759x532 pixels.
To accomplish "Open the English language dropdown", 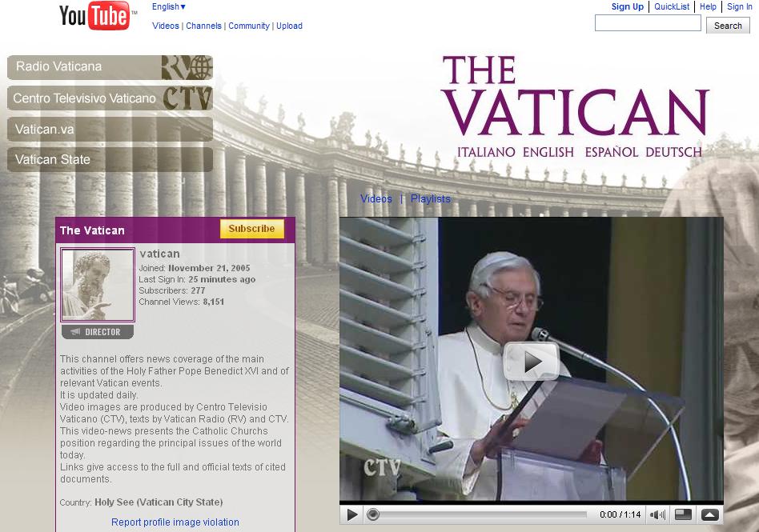I will click(169, 7).
